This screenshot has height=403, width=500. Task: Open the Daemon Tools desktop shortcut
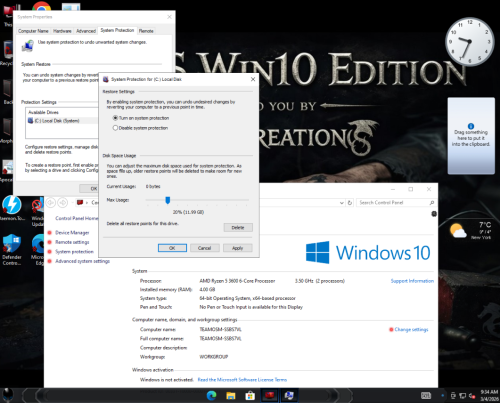click(12, 208)
